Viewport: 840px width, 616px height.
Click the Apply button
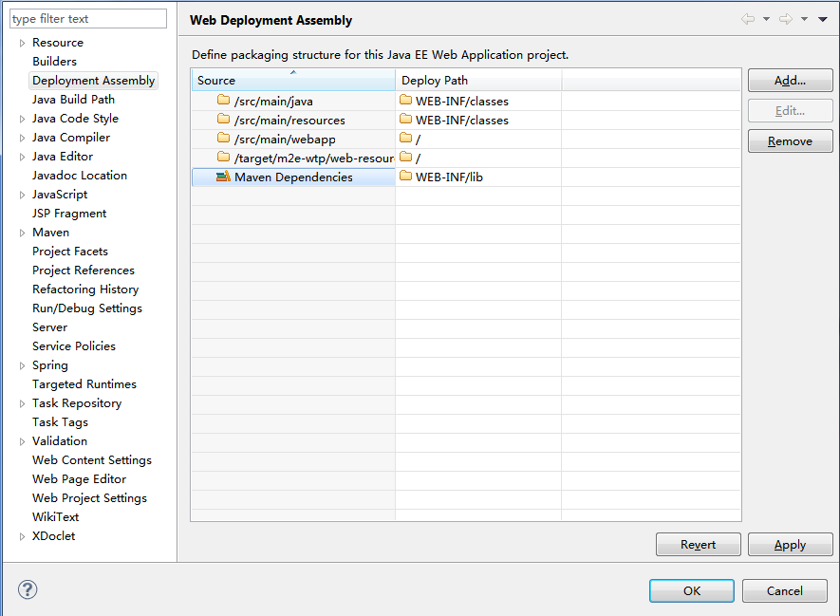coord(790,545)
